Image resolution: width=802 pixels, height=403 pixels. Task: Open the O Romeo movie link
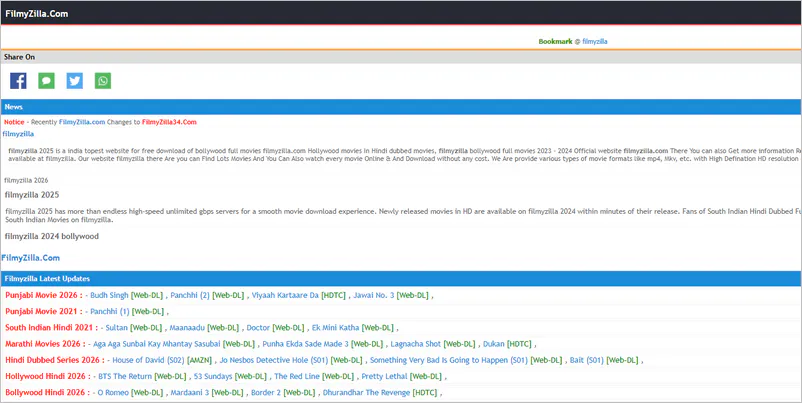point(113,393)
